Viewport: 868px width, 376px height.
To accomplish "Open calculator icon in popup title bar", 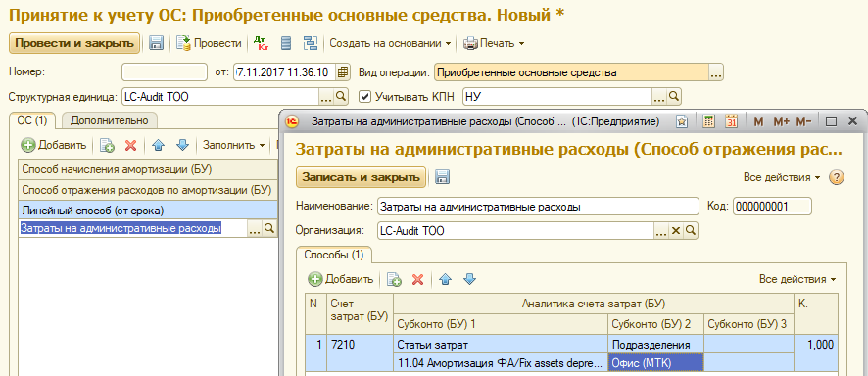I will tap(709, 121).
